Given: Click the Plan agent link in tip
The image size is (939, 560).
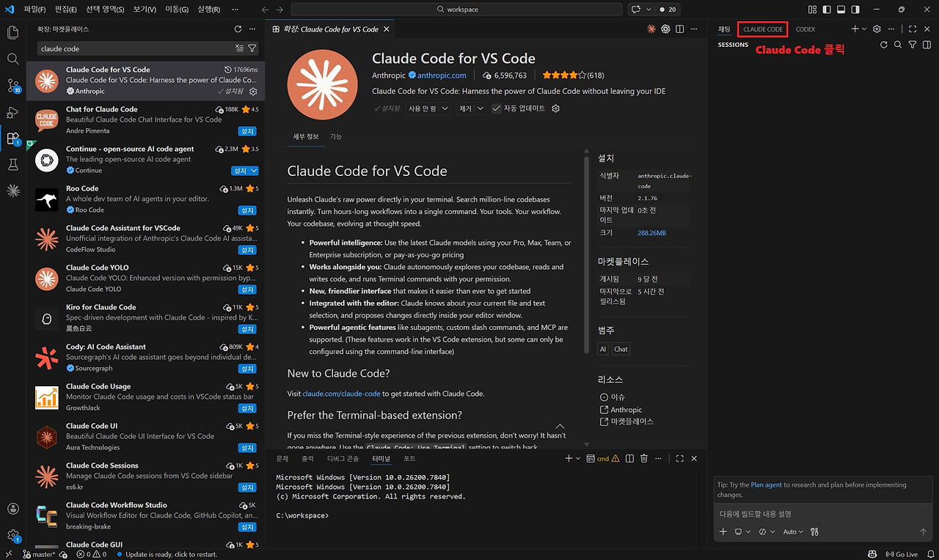Looking at the screenshot, I should [x=766, y=485].
